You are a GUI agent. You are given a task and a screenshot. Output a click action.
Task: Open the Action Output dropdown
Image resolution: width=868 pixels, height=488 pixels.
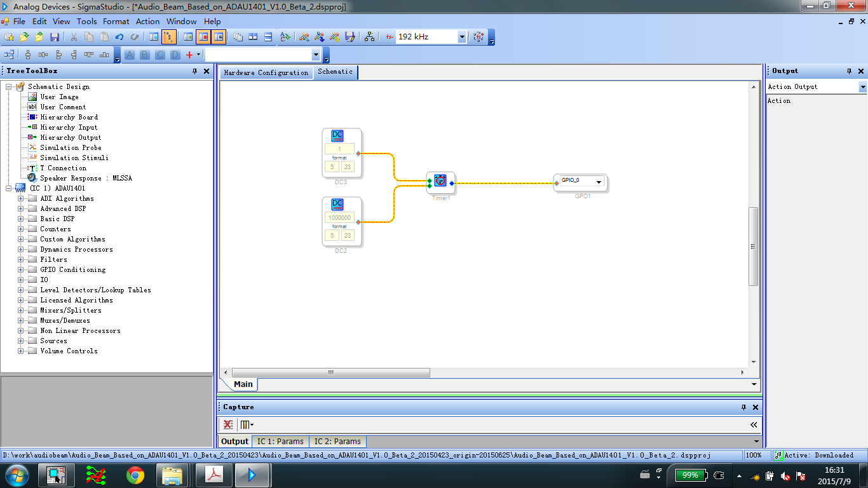(x=862, y=87)
